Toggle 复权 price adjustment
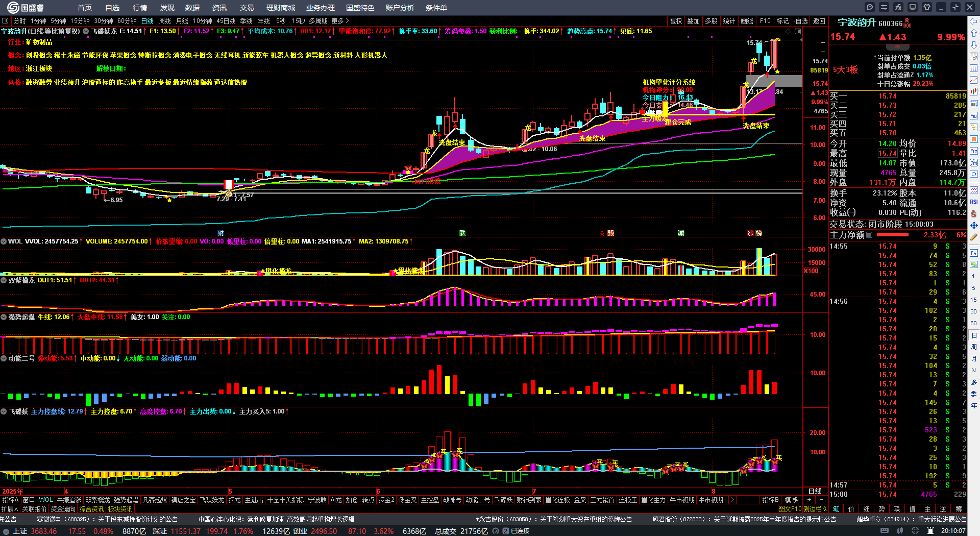 676,21
